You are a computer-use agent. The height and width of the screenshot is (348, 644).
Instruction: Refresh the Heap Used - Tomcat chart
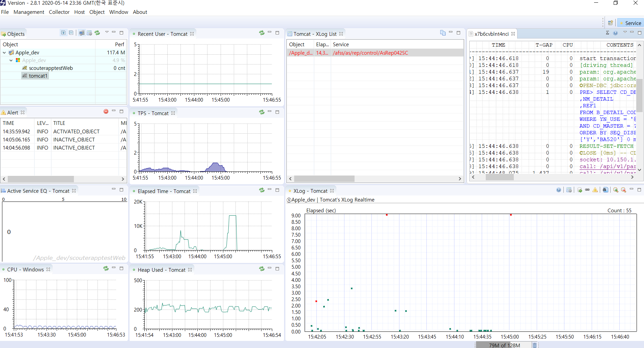click(262, 269)
